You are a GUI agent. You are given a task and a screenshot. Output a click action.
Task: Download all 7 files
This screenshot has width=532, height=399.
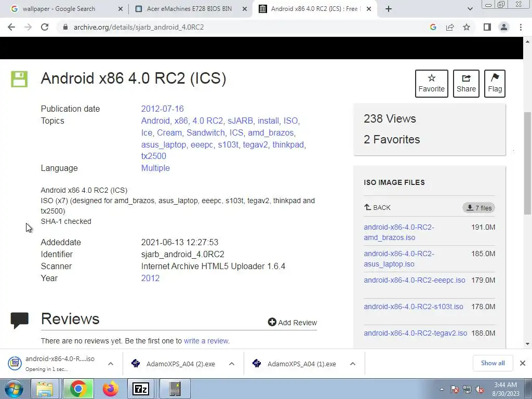point(478,208)
